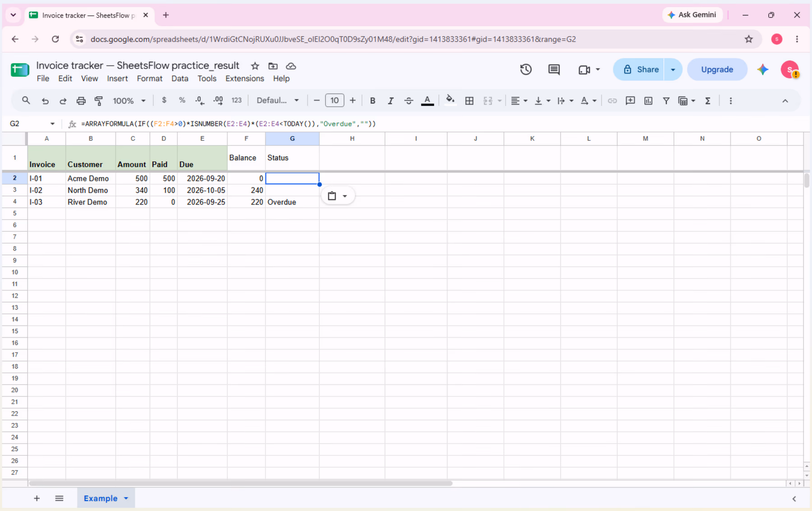This screenshot has width=812, height=511.
Task: Open Share quick actions dropdown arrow
Action: click(x=673, y=70)
